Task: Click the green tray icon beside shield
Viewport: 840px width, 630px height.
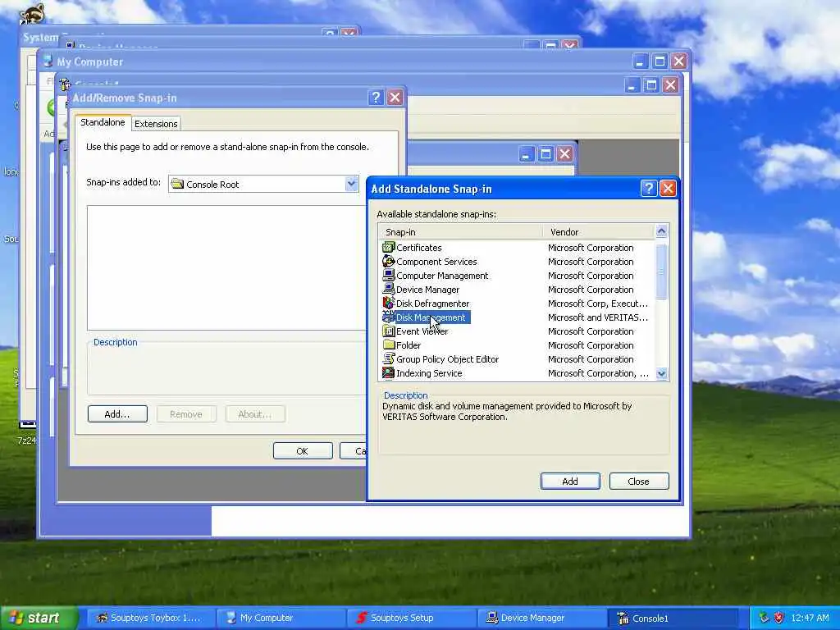Action: (764, 618)
